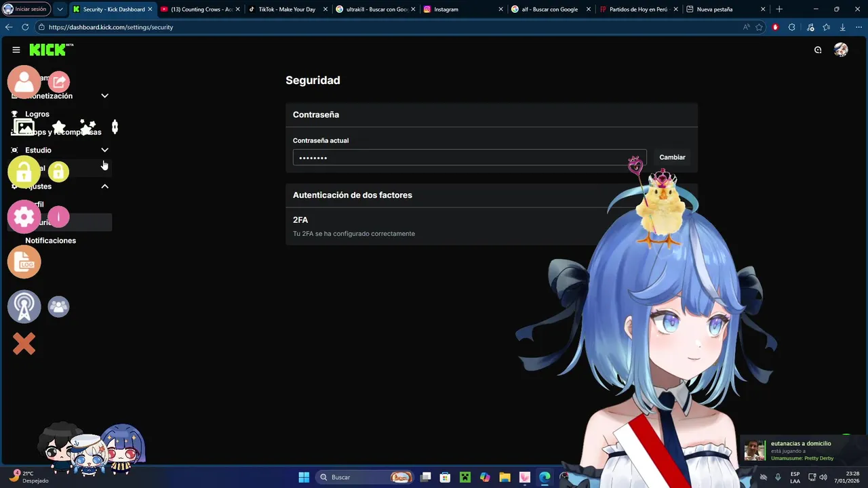Open the weather widget showing 21°C

(x=28, y=477)
